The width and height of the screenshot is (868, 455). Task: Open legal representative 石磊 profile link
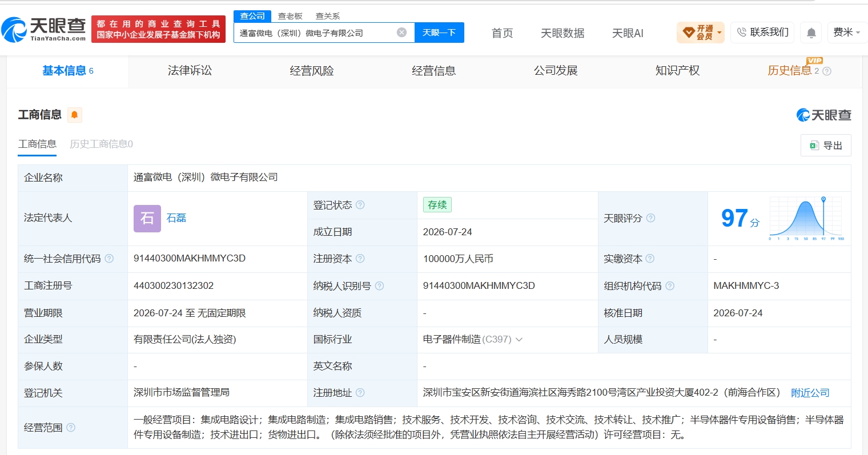pyautogui.click(x=176, y=218)
